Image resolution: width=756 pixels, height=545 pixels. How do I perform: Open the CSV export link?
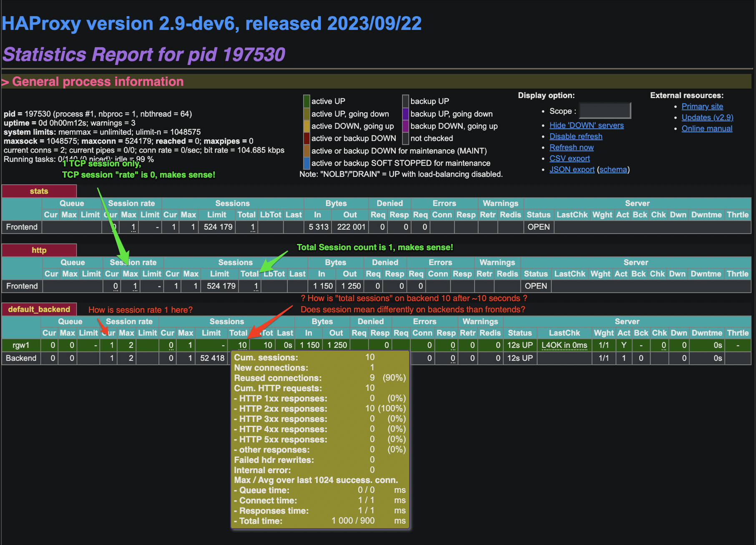point(570,158)
